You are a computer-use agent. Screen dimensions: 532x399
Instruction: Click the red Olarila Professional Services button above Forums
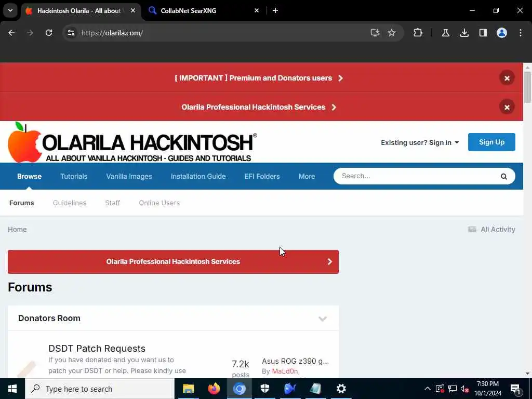pyautogui.click(x=173, y=262)
